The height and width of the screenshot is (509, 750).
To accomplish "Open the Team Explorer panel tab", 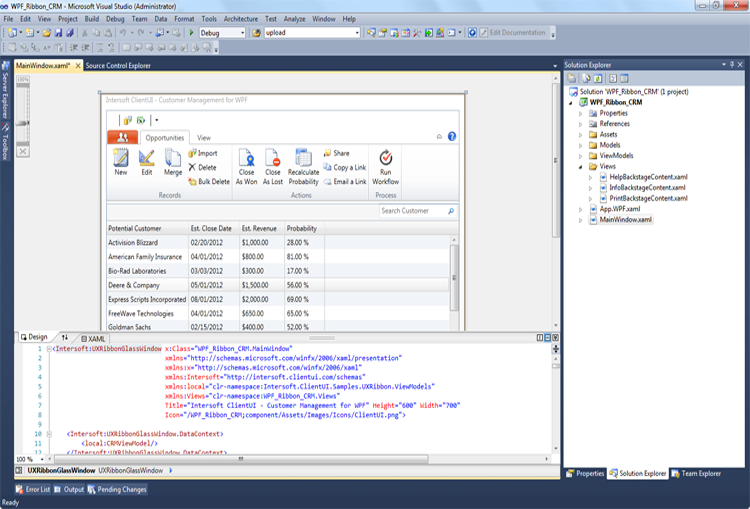I will [695, 473].
